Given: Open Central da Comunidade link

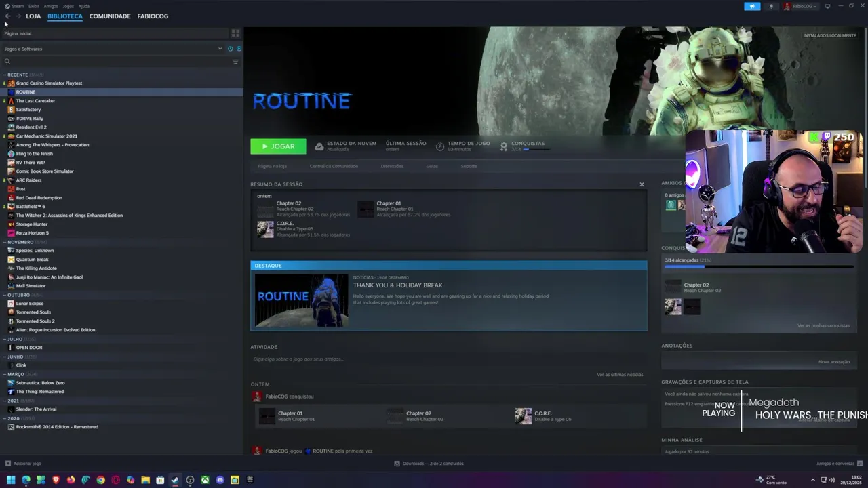Looking at the screenshot, I should [x=334, y=166].
